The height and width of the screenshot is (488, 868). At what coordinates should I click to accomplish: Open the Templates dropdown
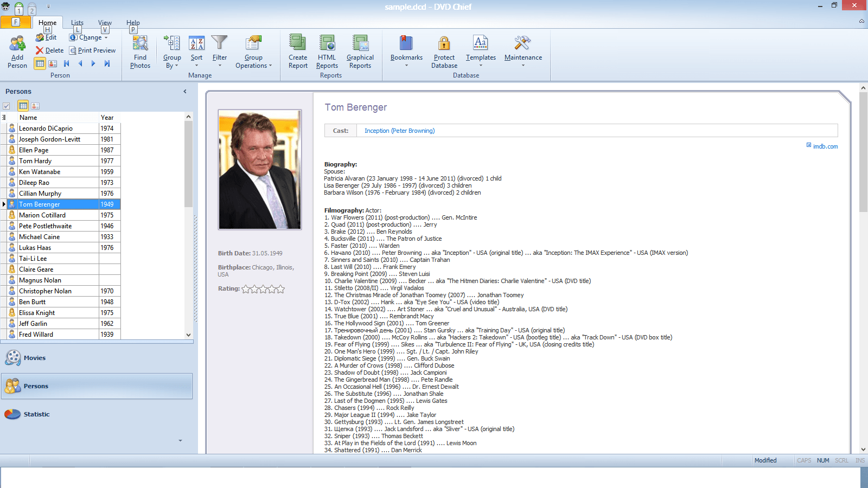tap(481, 52)
